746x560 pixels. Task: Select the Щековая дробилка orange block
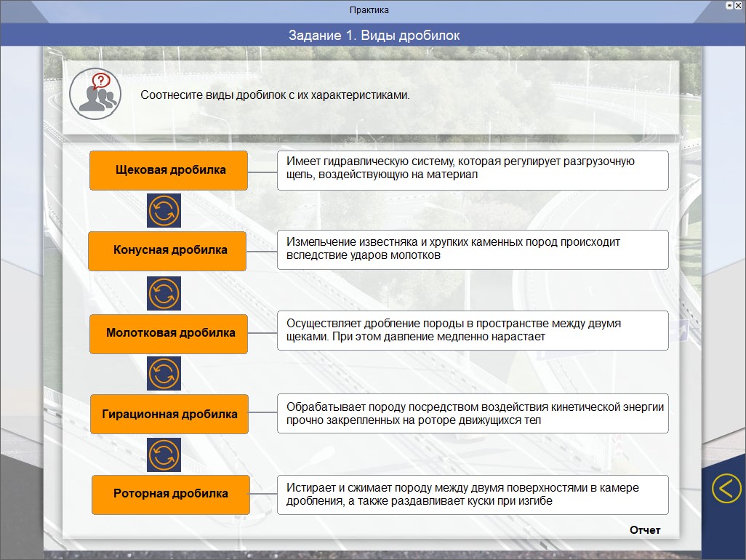coord(169,170)
